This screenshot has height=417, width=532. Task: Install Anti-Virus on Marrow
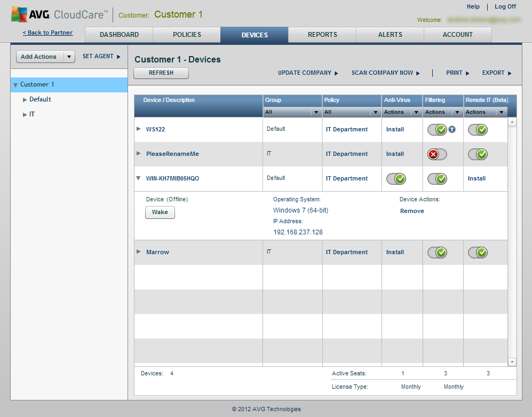[x=395, y=252]
